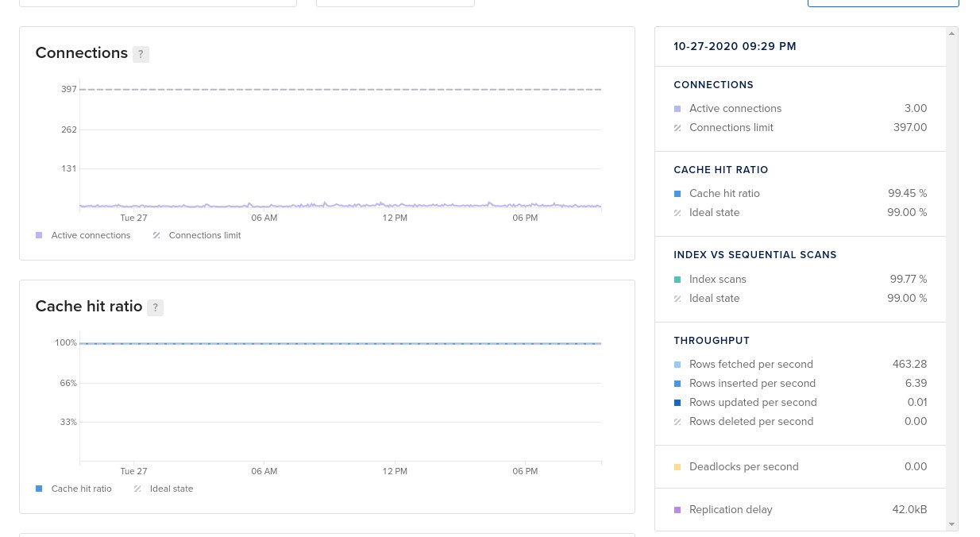Click the Replication delay value 42.0kB
980x537 pixels.
point(910,510)
